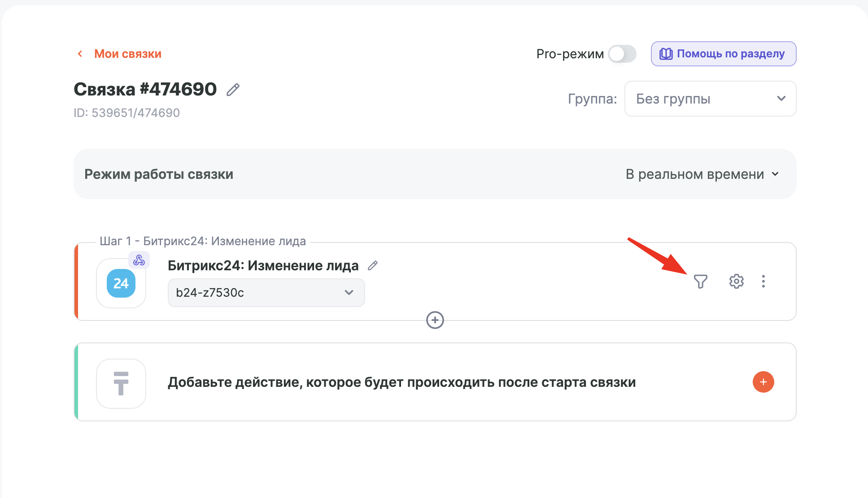Open the Мои связки link

127,54
